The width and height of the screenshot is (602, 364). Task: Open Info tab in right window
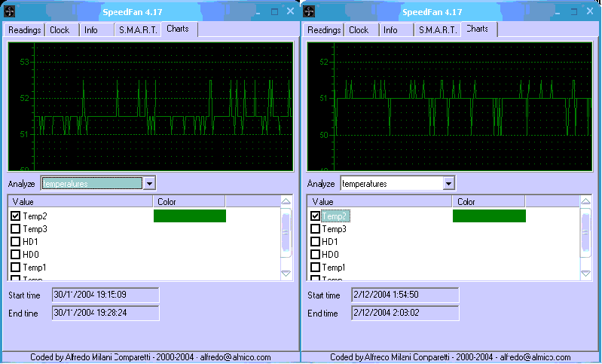(396, 30)
